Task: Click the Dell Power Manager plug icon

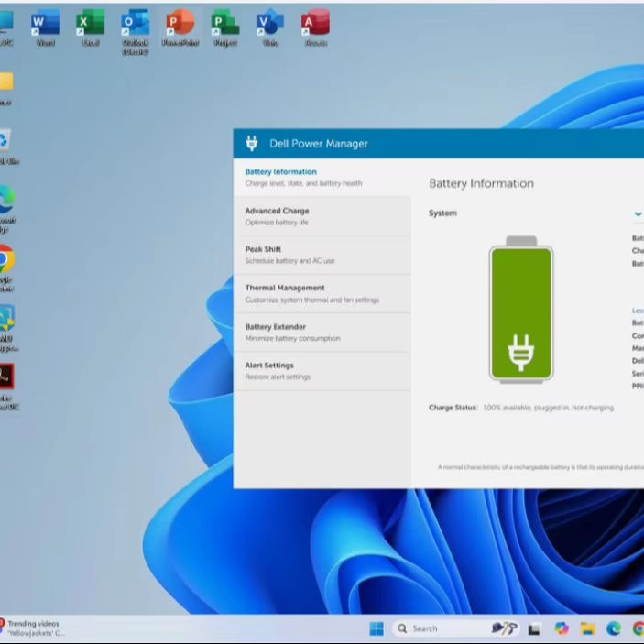Action: point(252,144)
